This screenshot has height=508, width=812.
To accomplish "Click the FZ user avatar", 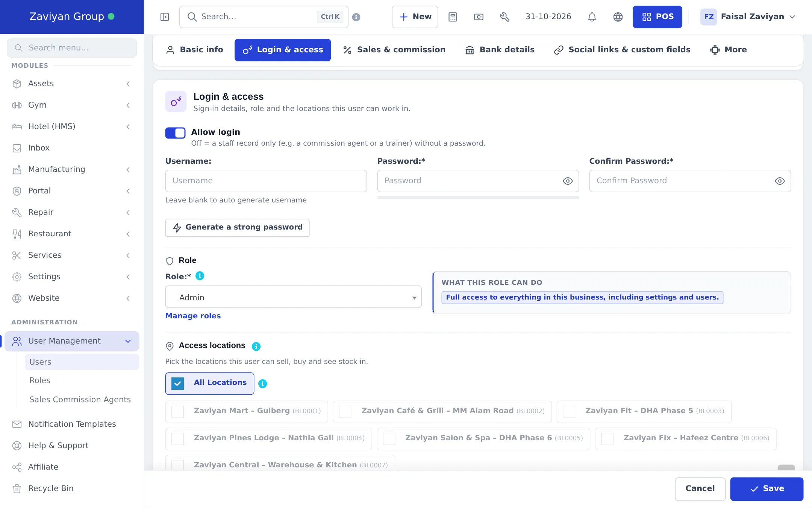I will point(709,17).
